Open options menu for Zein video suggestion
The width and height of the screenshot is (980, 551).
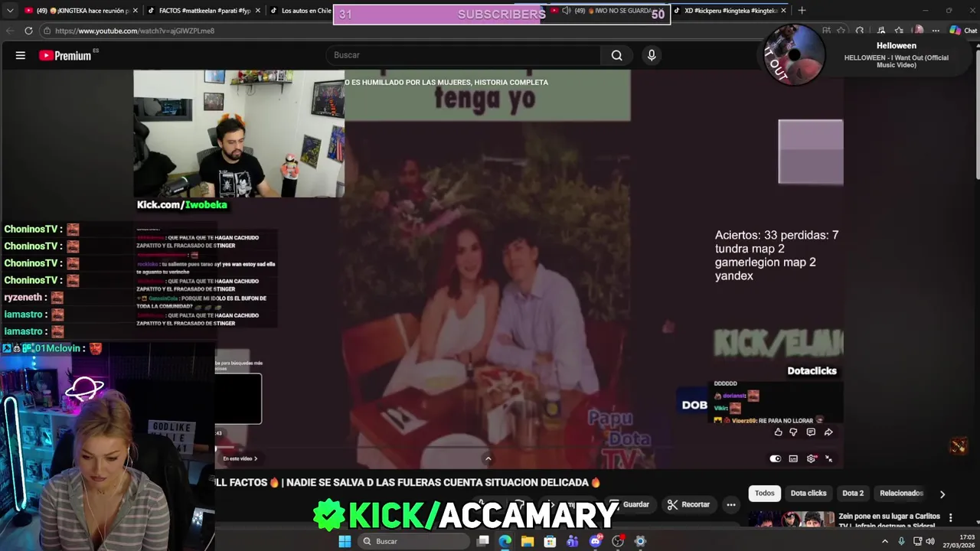950,518
